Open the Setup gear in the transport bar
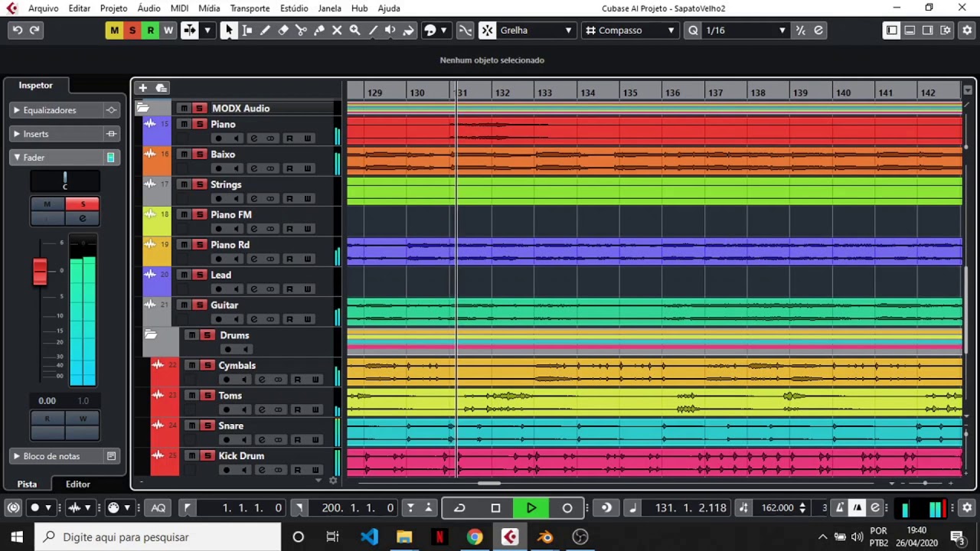980x551 pixels. (967, 507)
